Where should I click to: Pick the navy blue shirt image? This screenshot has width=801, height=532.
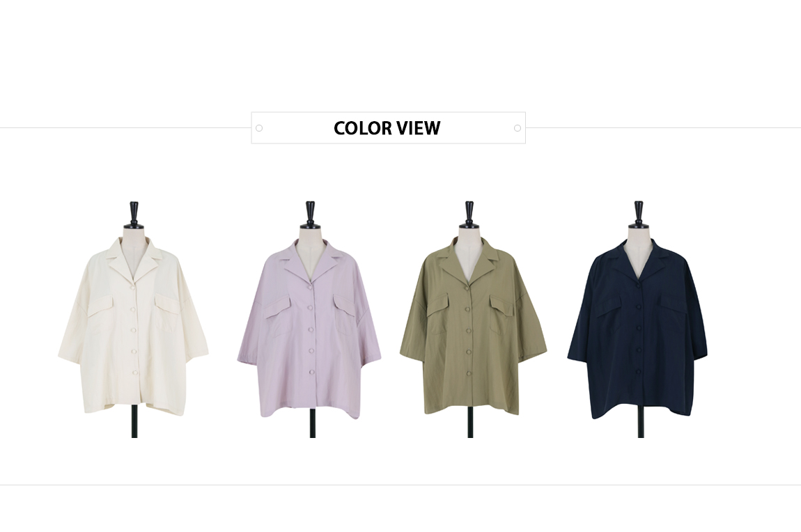tap(637, 328)
